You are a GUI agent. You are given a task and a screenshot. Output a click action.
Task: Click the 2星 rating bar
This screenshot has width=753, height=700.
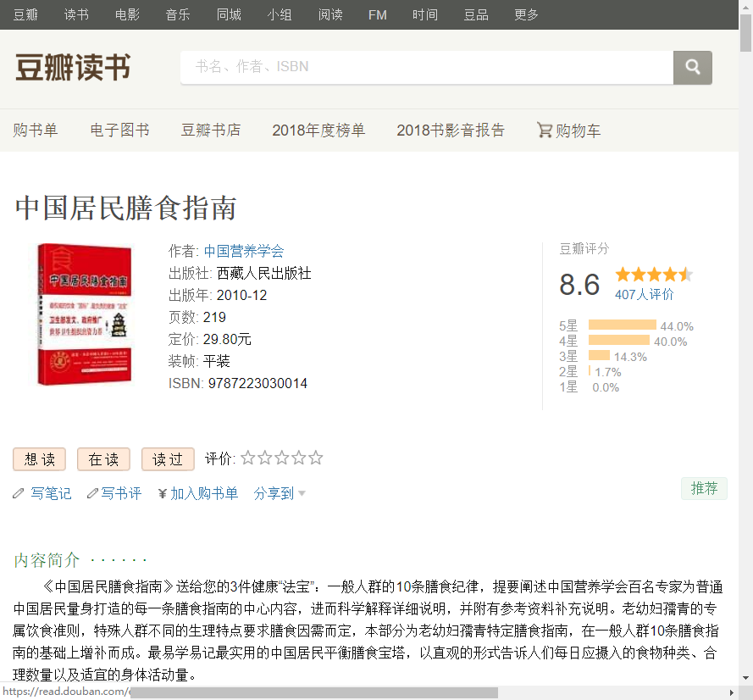tap(590, 371)
